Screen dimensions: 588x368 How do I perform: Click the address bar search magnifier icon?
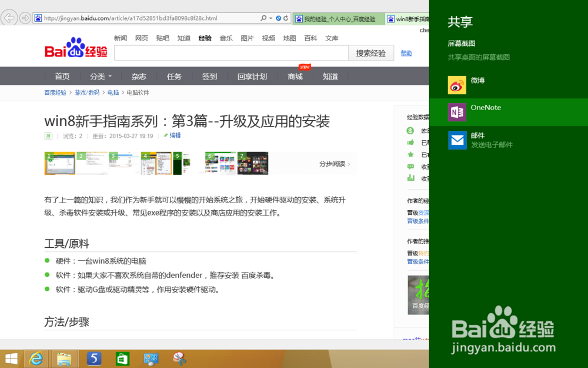263,18
